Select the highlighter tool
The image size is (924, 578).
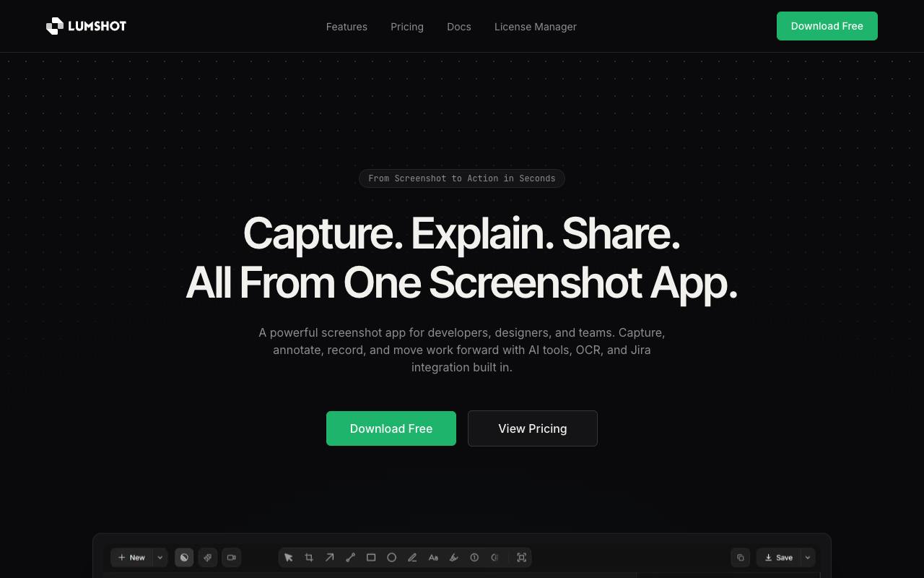454,557
